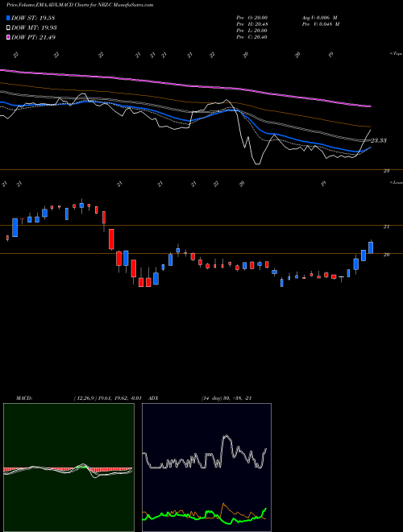Click the last blue candlestick on the right
Viewport: 403px width, 532px height.
[x=371, y=247]
